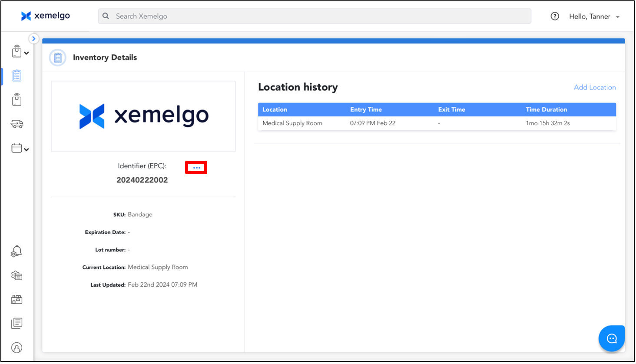Click Current Location value Medical Supply Room
The image size is (636, 364).
(x=158, y=267)
